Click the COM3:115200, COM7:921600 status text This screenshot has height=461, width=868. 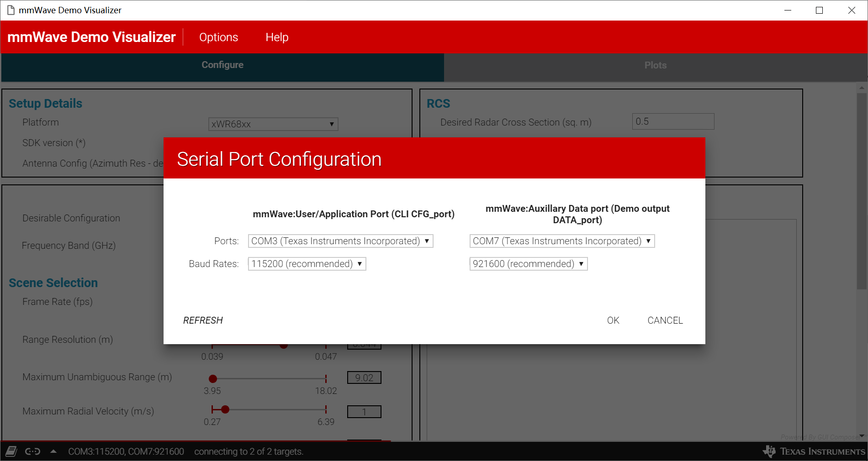(126, 451)
